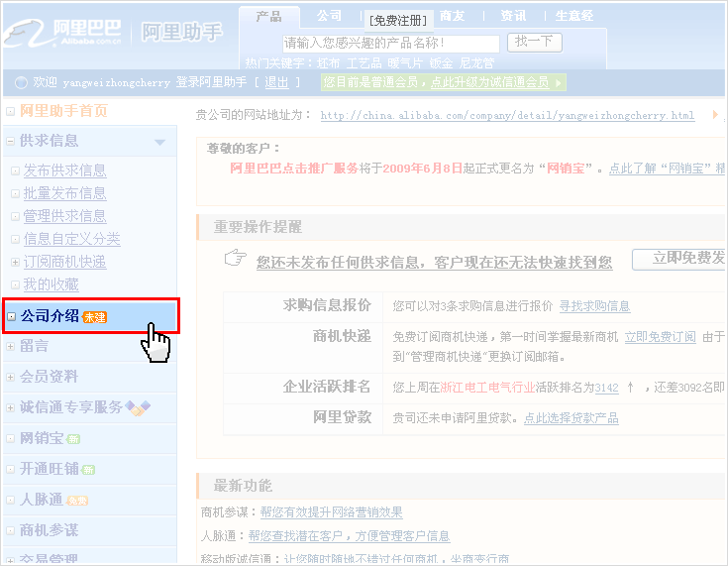
Task: Open 管理供求信息 link
Action: (64, 216)
